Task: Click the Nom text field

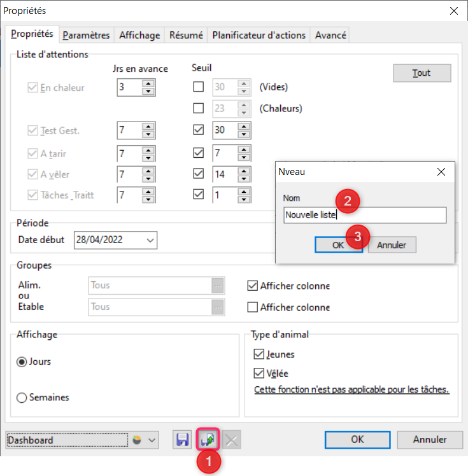Action: pos(365,215)
